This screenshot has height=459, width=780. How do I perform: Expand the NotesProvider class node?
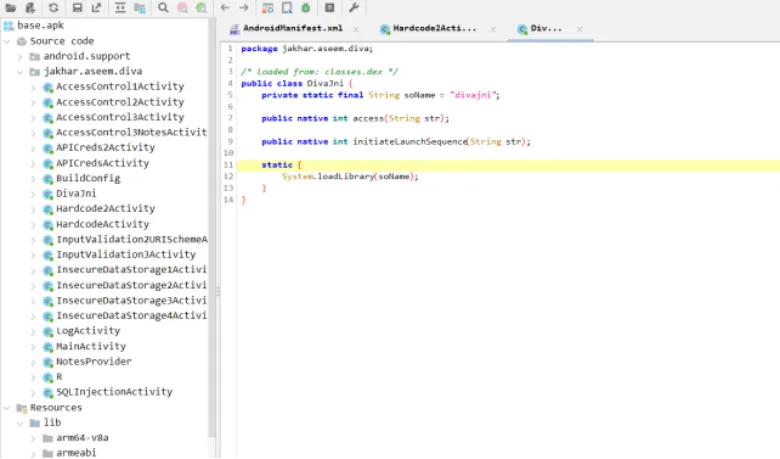(x=33, y=363)
